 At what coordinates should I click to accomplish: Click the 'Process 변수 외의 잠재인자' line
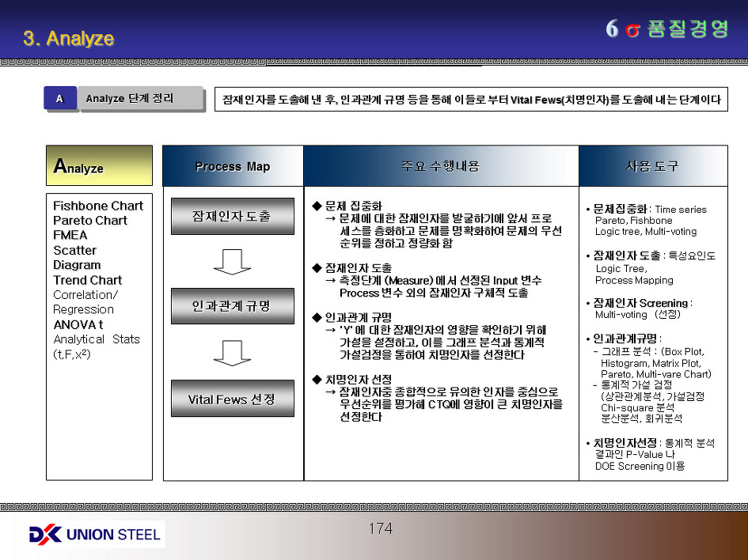click(434, 293)
